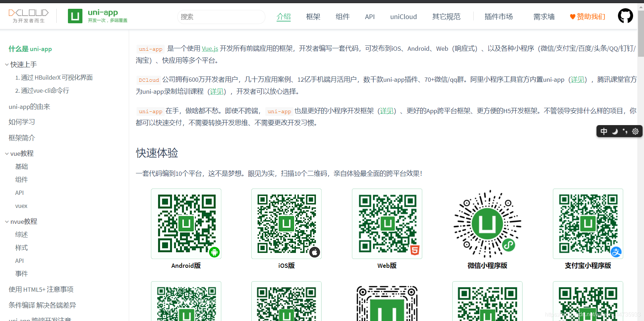
Task: Open the 组件 navigation tab
Action: 343,17
